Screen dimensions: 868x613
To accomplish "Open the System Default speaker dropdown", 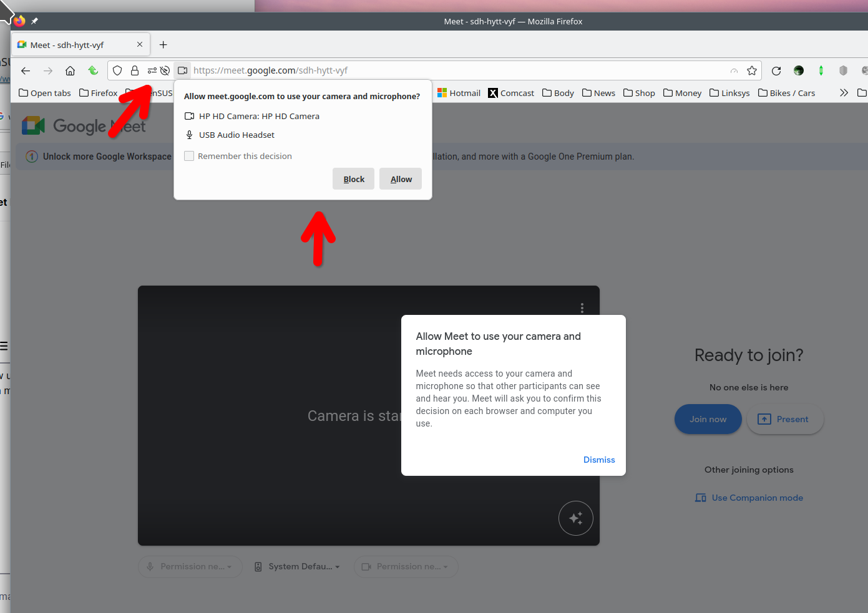I will point(298,567).
